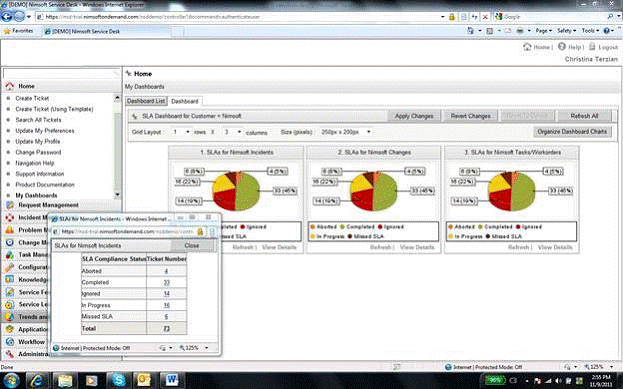This screenshot has width=623, height=389.
Task: Click the Request Management icon
Action: coord(10,205)
